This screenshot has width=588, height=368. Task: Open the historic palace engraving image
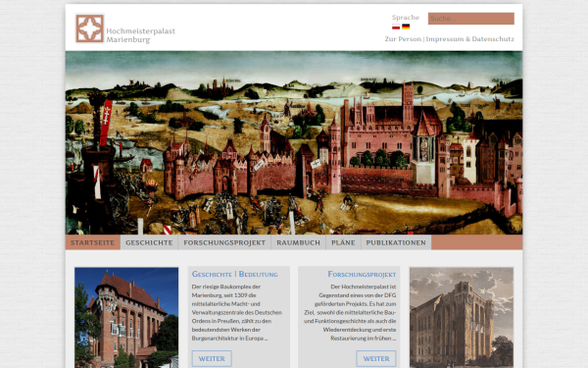[x=462, y=318]
